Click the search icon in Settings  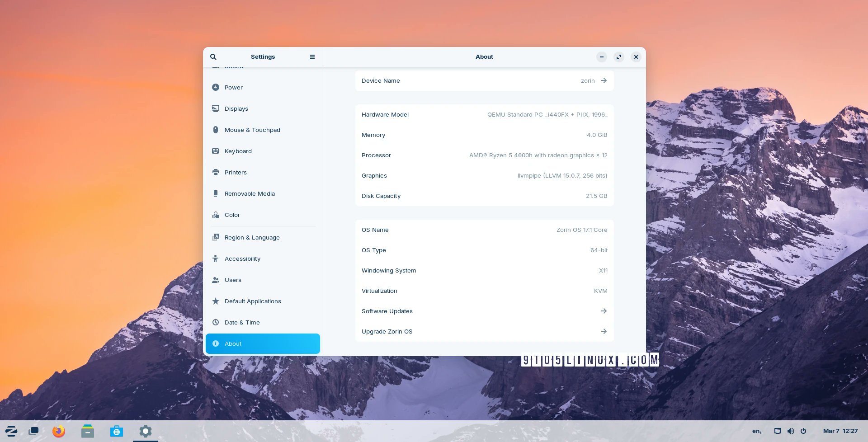pos(213,56)
